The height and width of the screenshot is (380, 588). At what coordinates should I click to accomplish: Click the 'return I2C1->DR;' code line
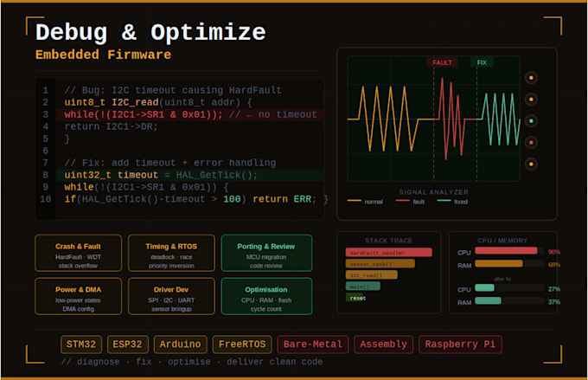coord(111,126)
